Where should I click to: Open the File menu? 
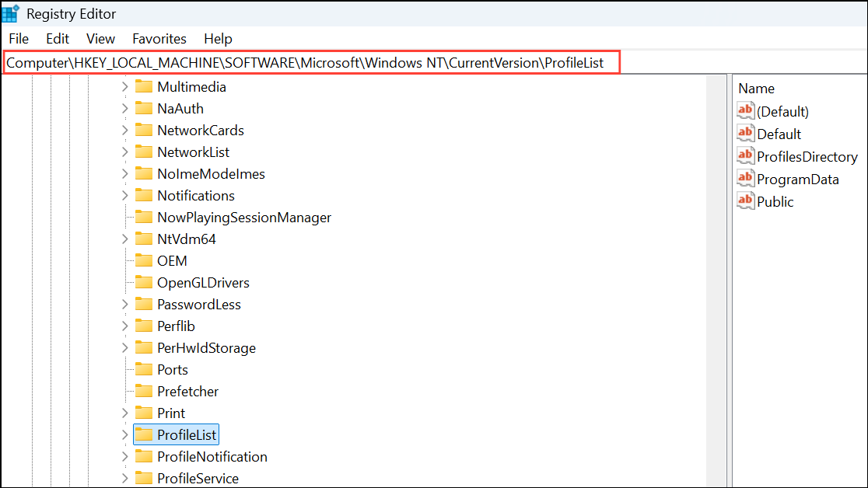click(19, 39)
